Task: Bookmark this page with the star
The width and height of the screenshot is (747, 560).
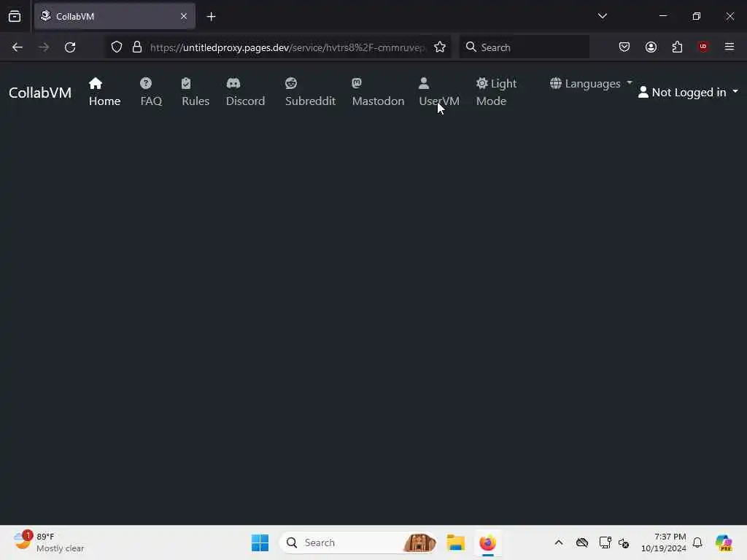Action: tap(440, 47)
